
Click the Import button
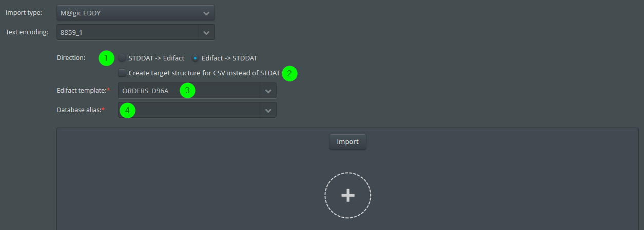[347, 141]
